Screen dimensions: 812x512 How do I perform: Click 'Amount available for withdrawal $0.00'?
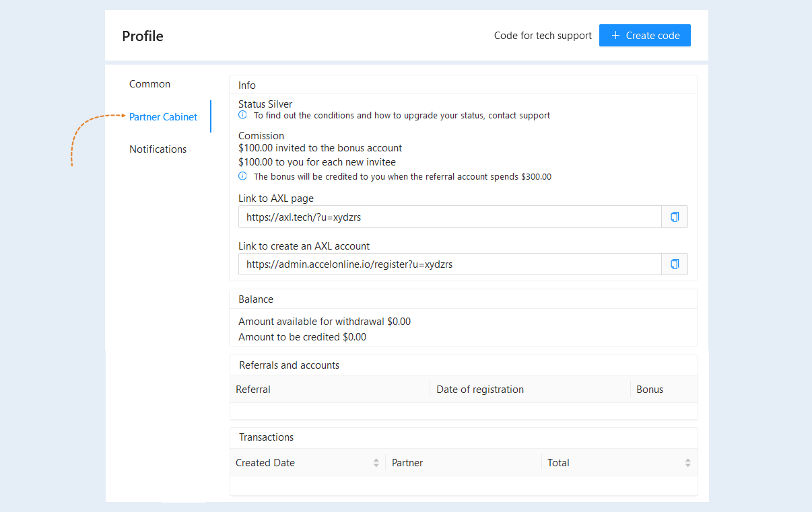(x=325, y=322)
